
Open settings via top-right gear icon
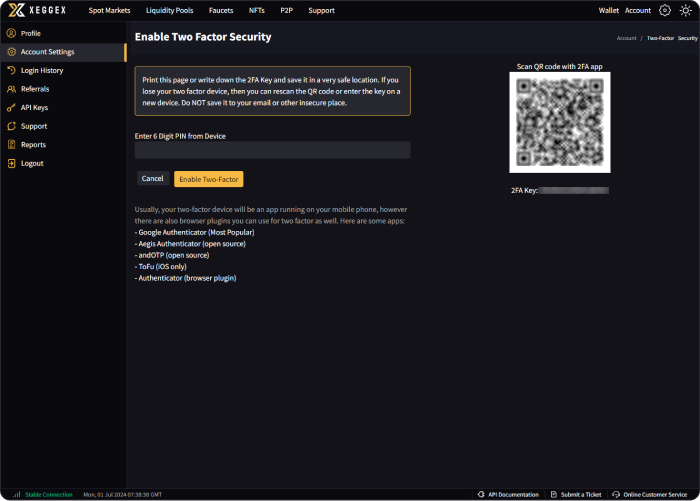tap(665, 10)
